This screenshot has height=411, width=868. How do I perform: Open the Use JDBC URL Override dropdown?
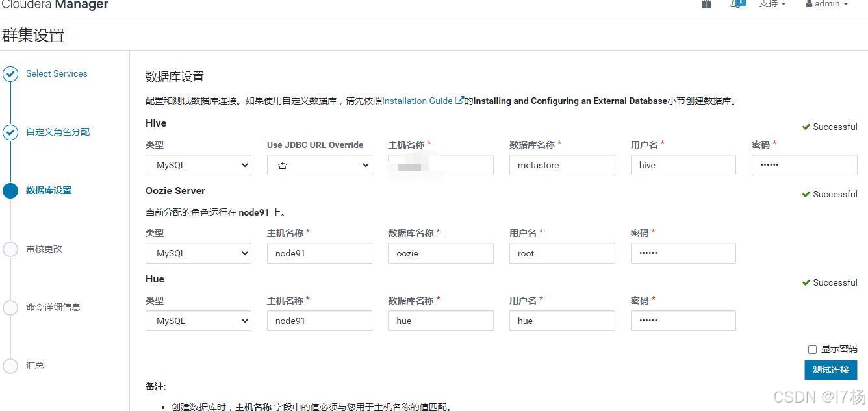(x=319, y=165)
